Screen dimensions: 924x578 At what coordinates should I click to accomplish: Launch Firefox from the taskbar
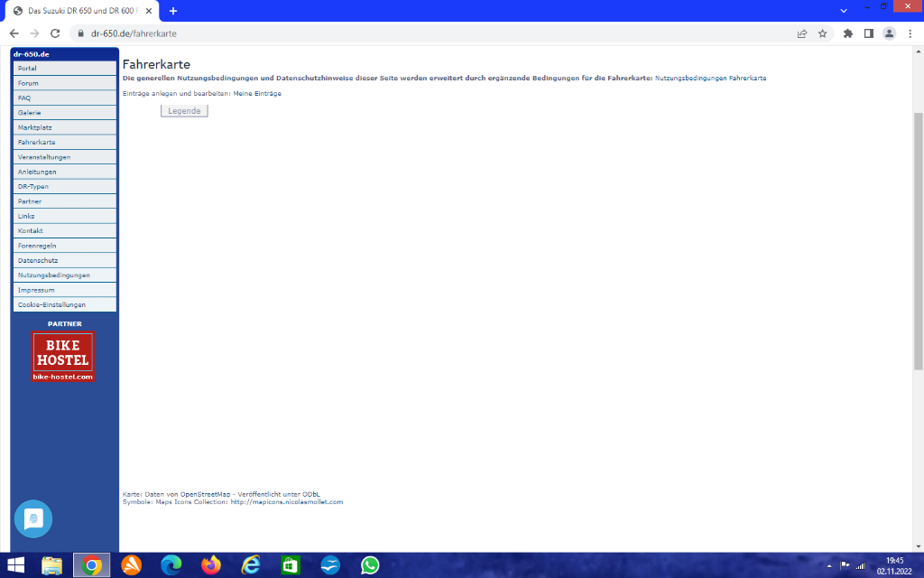click(211, 565)
